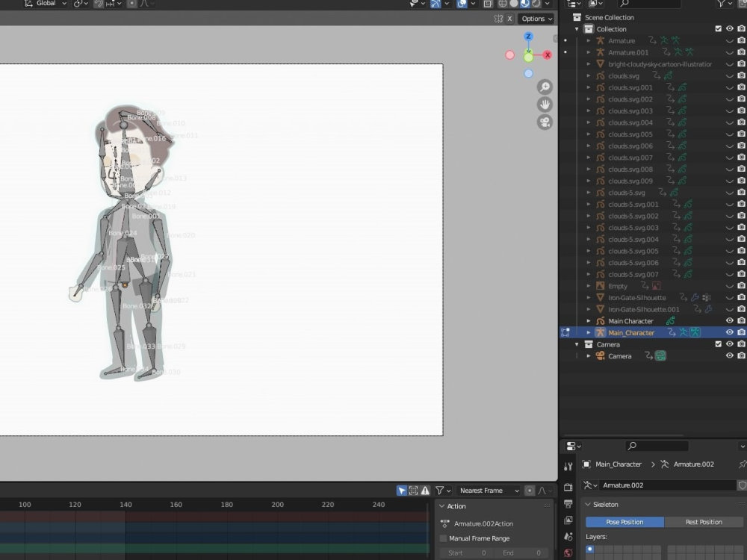
Task: Open World properties tab icon
Action: click(568, 553)
